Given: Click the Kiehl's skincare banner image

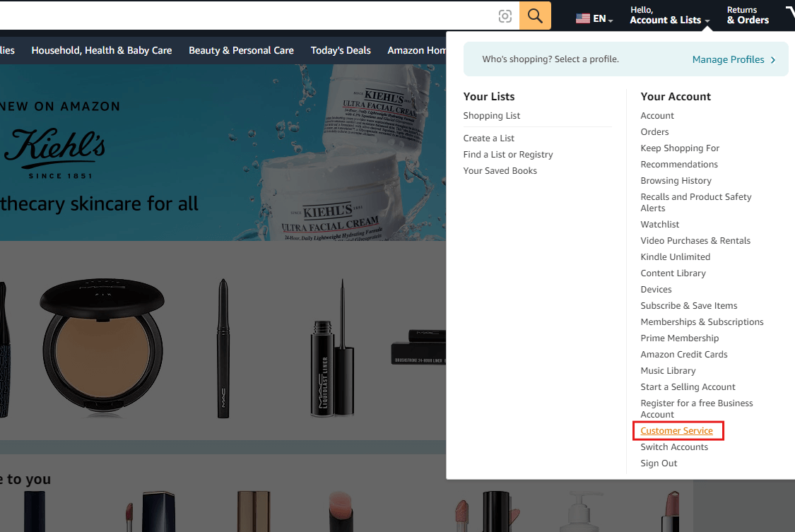Looking at the screenshot, I should point(223,152).
